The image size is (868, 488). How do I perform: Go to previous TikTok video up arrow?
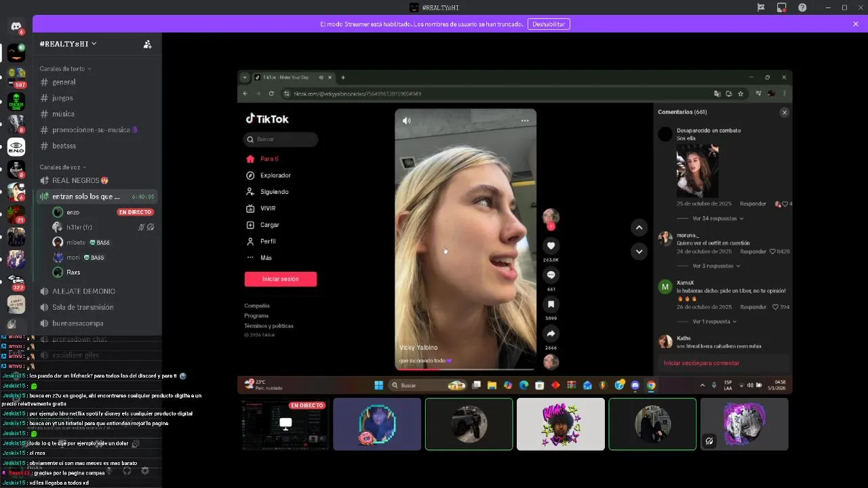click(x=639, y=227)
